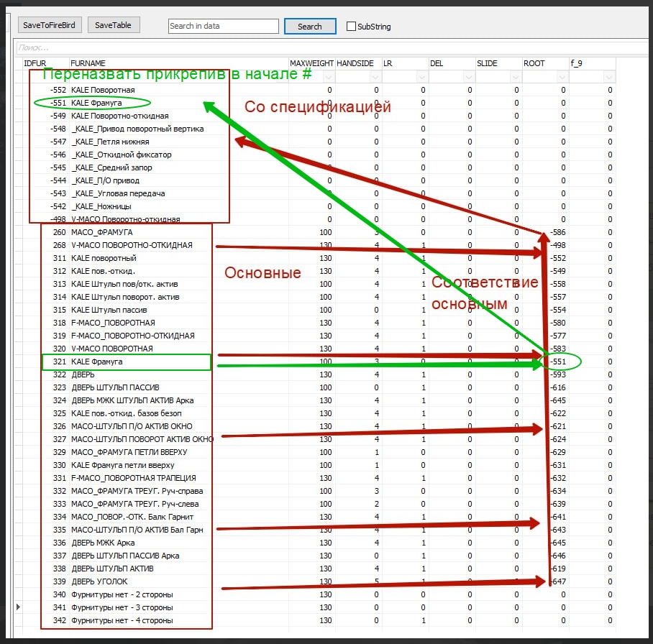Enable the SubString checkbox
The image size is (653, 644).
(352, 27)
